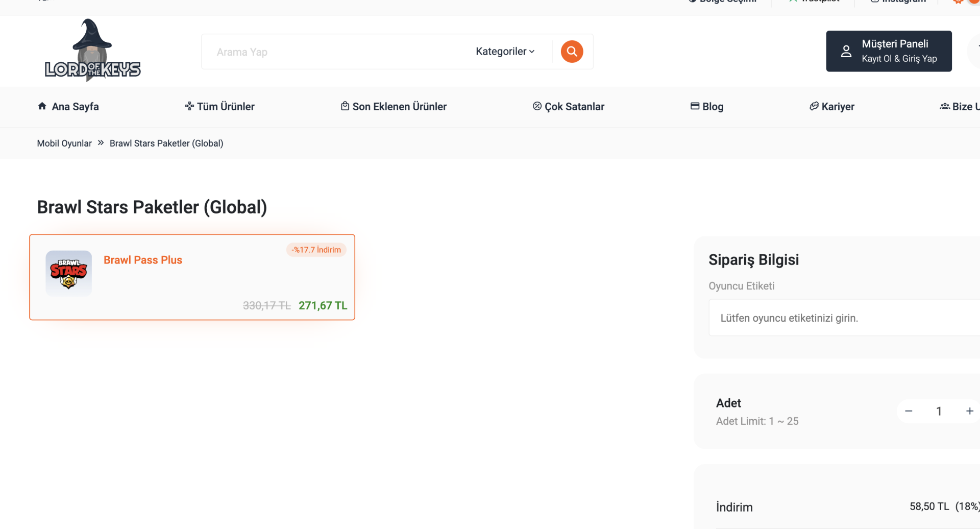Focus the Arama Yap search field
The width and height of the screenshot is (980, 529).
[x=332, y=52]
